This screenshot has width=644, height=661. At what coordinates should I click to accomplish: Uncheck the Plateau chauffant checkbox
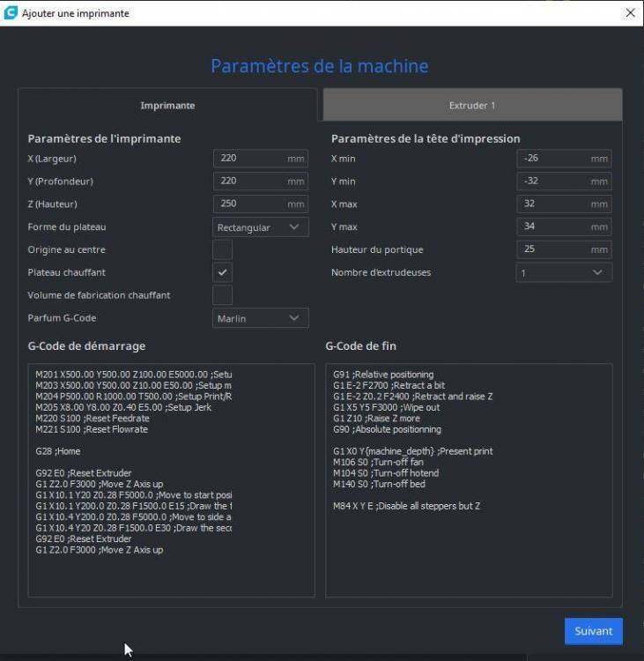tap(223, 272)
